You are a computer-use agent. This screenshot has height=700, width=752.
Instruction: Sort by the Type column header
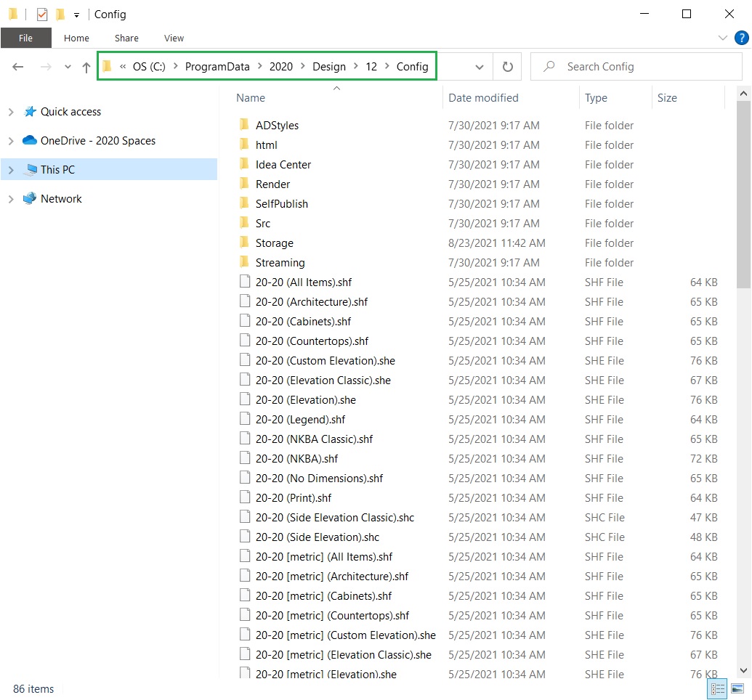(x=596, y=98)
